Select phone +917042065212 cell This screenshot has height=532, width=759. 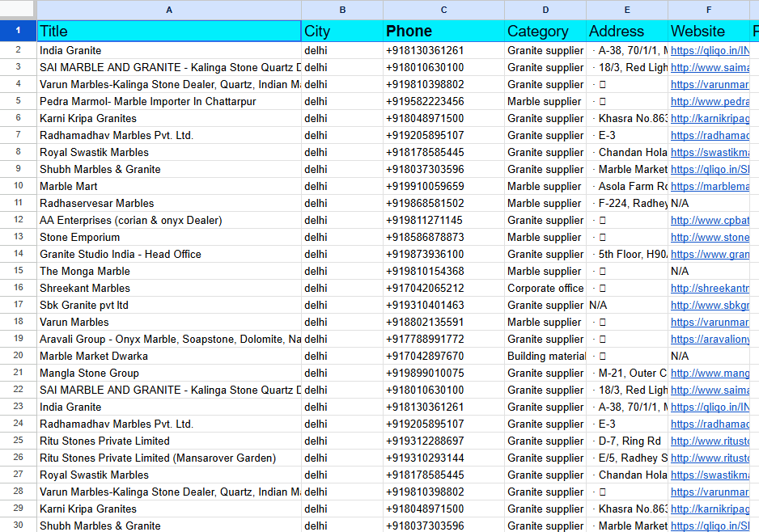point(444,288)
